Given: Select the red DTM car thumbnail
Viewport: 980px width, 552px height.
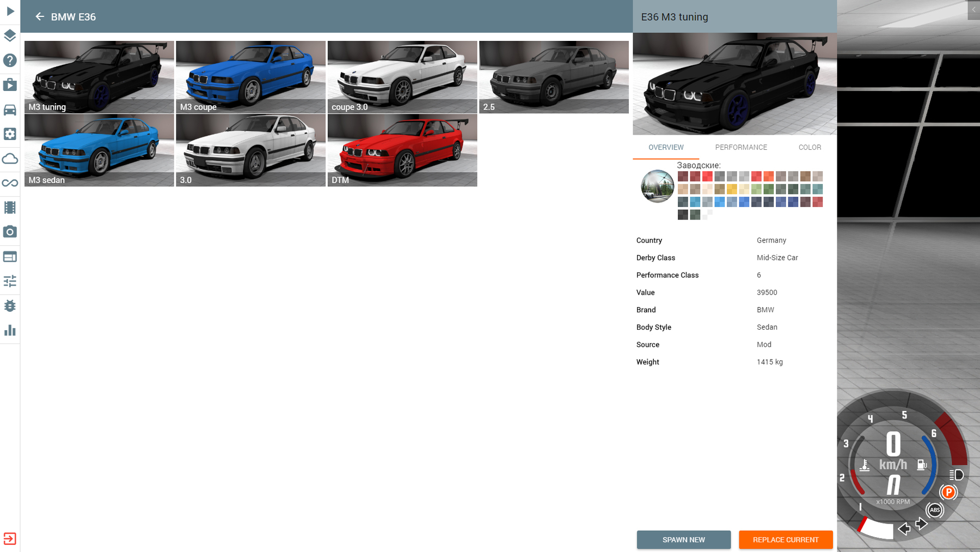Looking at the screenshot, I should 402,150.
